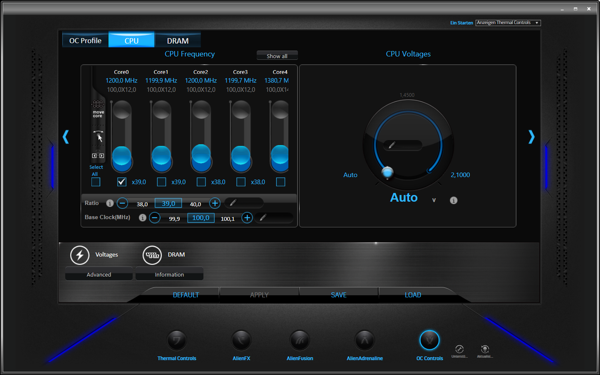600x375 pixels.
Task: Open the AlienFX module
Action: (x=241, y=341)
